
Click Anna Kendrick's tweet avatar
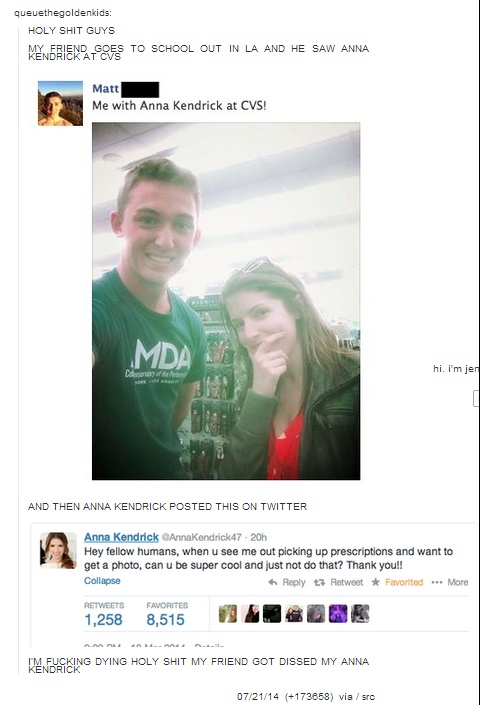(x=58, y=550)
